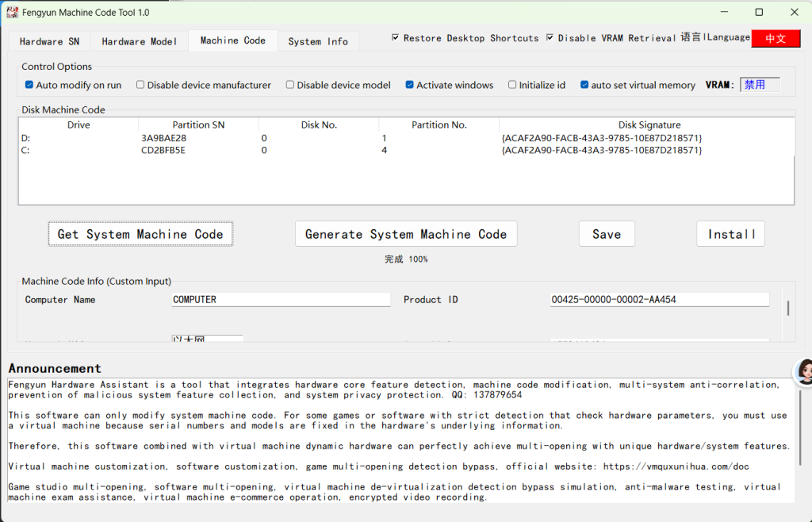
Task: Click the Fengyun app icon in title bar
Action: click(x=12, y=12)
